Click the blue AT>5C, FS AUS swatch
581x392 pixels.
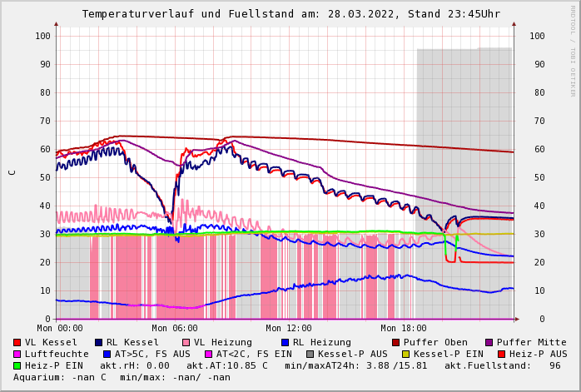pos(107,355)
